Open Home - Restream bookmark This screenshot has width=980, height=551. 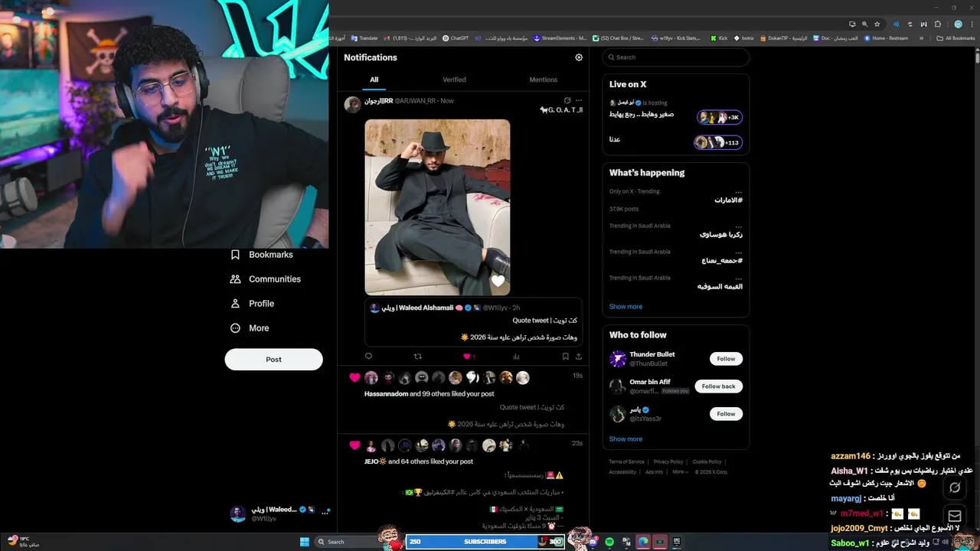(x=886, y=38)
